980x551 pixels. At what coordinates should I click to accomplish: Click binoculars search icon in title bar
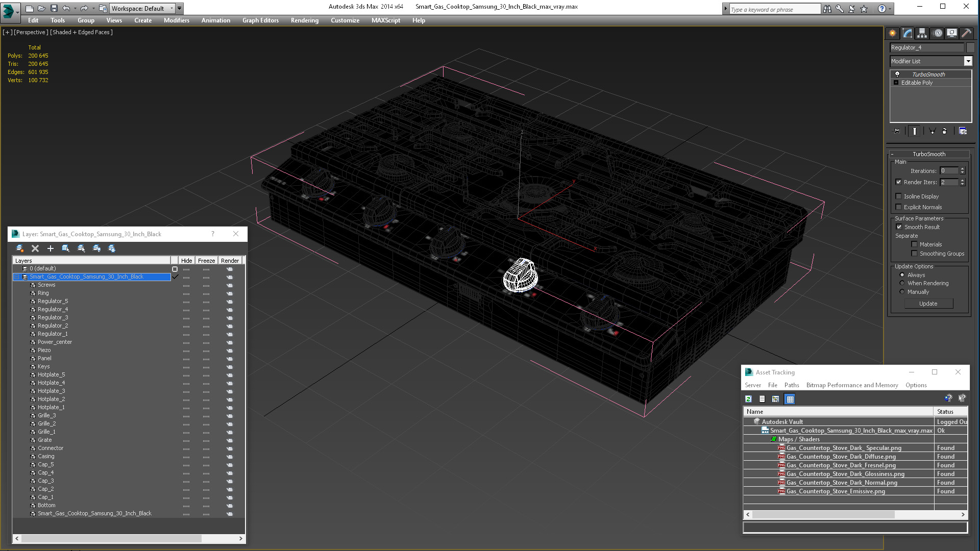[x=827, y=9]
